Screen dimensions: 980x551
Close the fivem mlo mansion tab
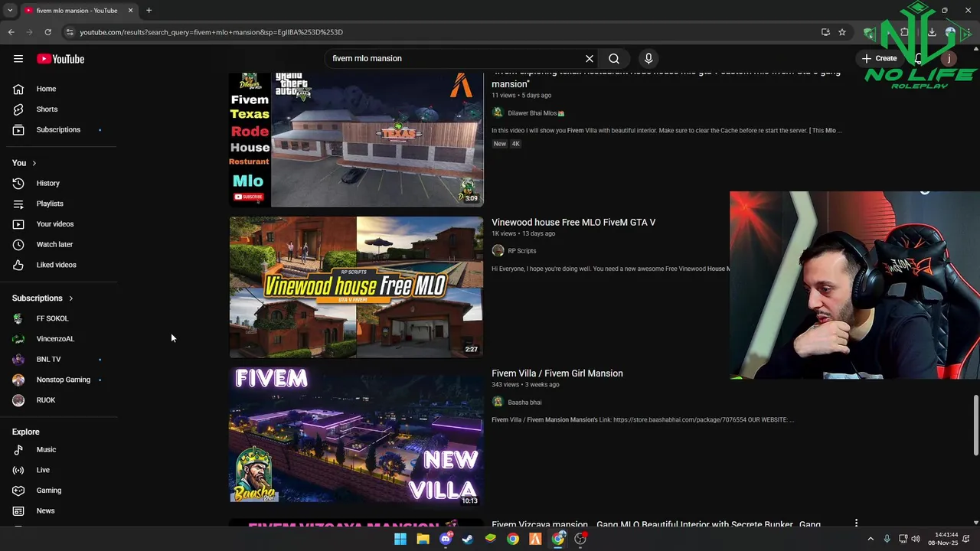click(x=130, y=10)
